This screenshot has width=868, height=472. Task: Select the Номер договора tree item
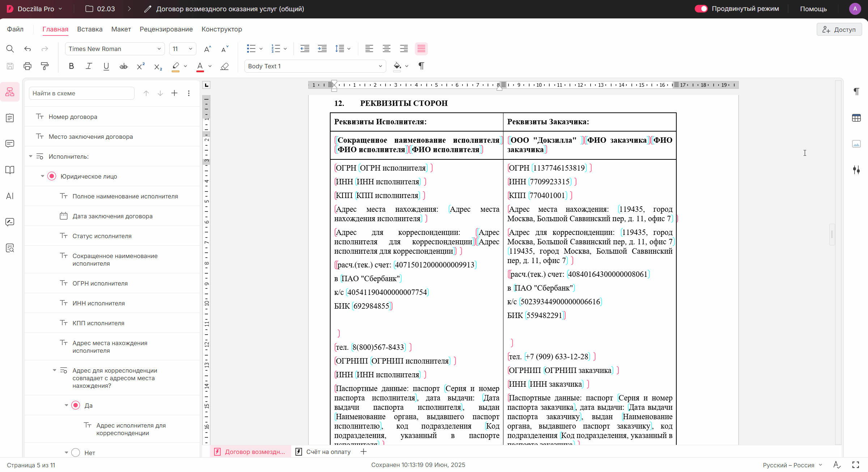click(x=112, y=117)
